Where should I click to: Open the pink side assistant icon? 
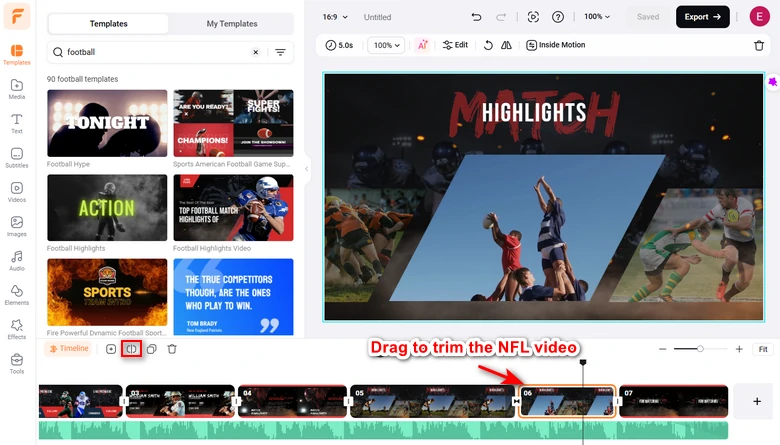[773, 82]
